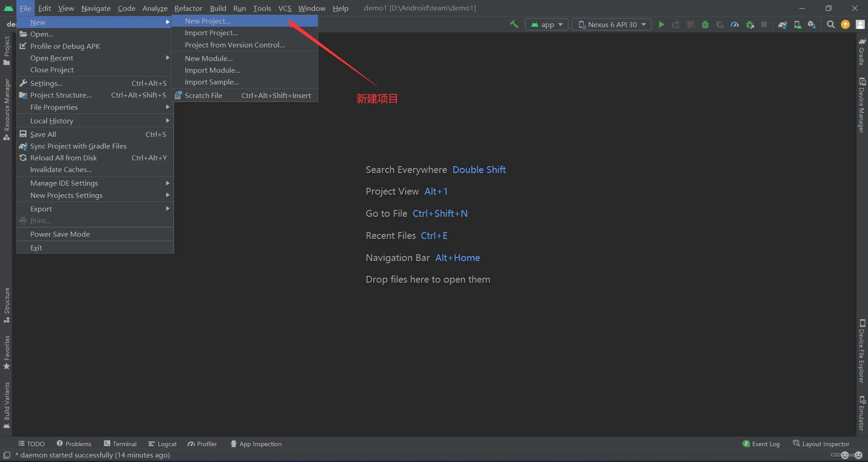Image resolution: width=868 pixels, height=462 pixels.
Task: Open the SDK Manager icon
Action: [x=812, y=24]
